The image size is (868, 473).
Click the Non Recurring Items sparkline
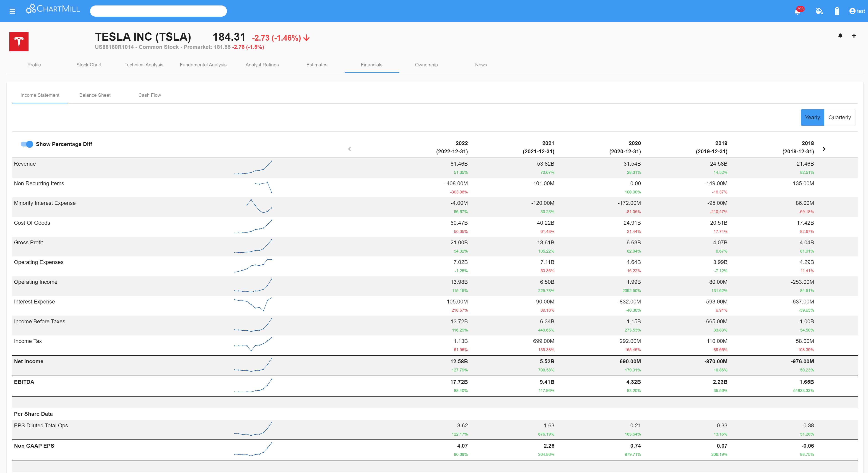tap(263, 187)
